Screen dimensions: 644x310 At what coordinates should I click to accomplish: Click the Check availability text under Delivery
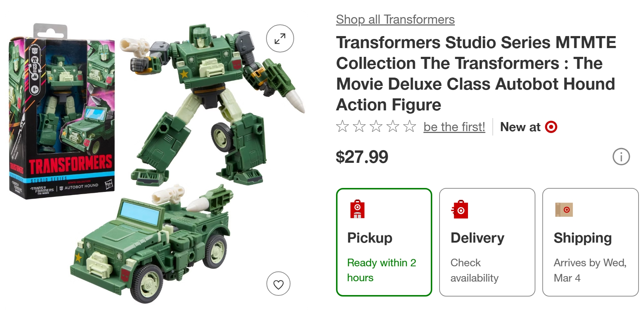pyautogui.click(x=474, y=270)
